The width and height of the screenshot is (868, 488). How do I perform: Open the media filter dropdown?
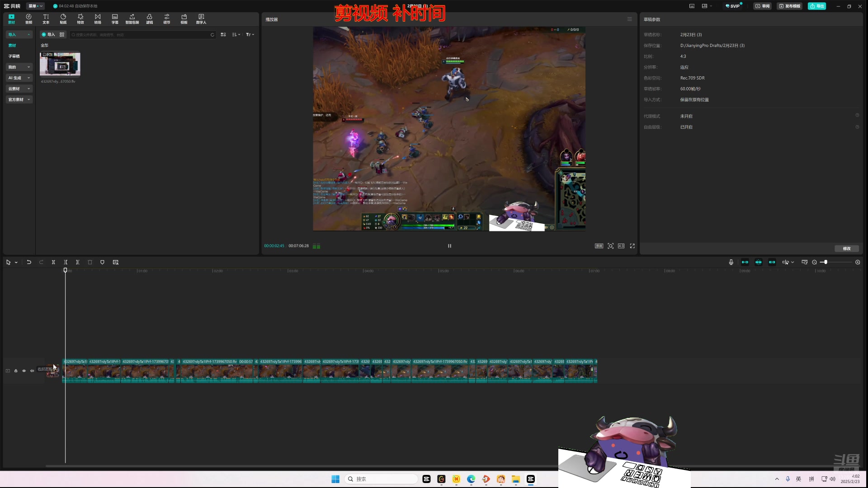tap(250, 34)
